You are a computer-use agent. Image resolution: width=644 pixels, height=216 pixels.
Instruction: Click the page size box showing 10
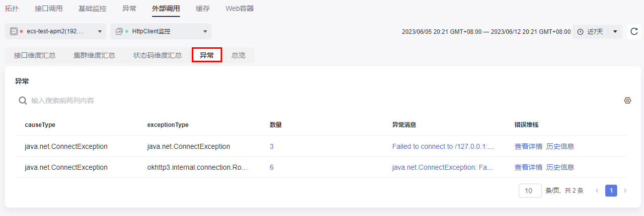pos(530,191)
